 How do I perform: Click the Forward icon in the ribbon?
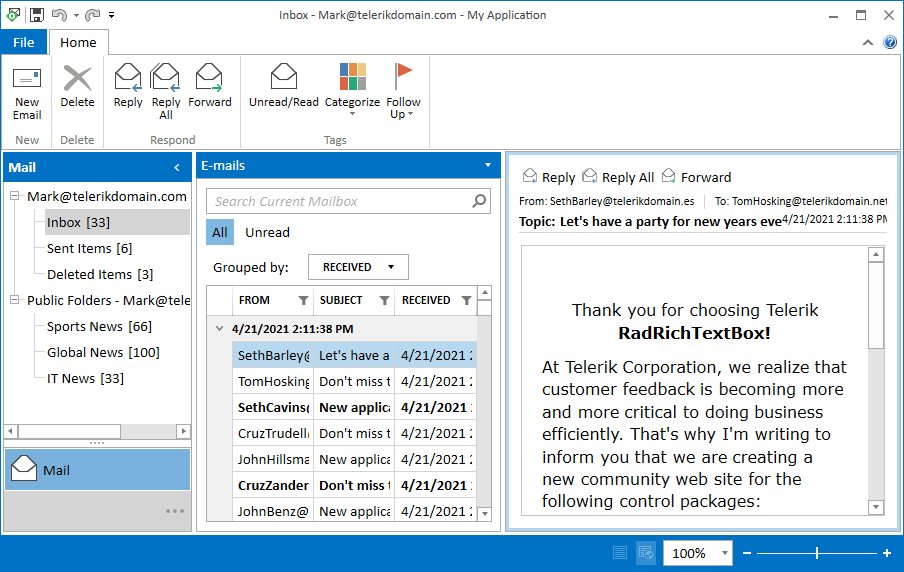pyautogui.click(x=209, y=78)
